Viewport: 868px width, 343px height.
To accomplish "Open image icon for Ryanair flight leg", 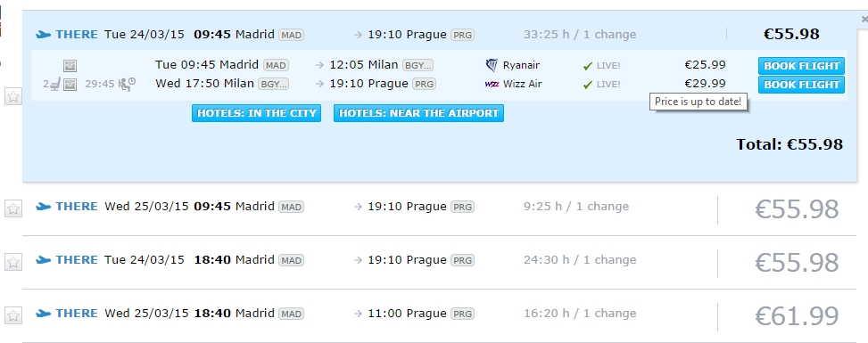I will 70,66.
